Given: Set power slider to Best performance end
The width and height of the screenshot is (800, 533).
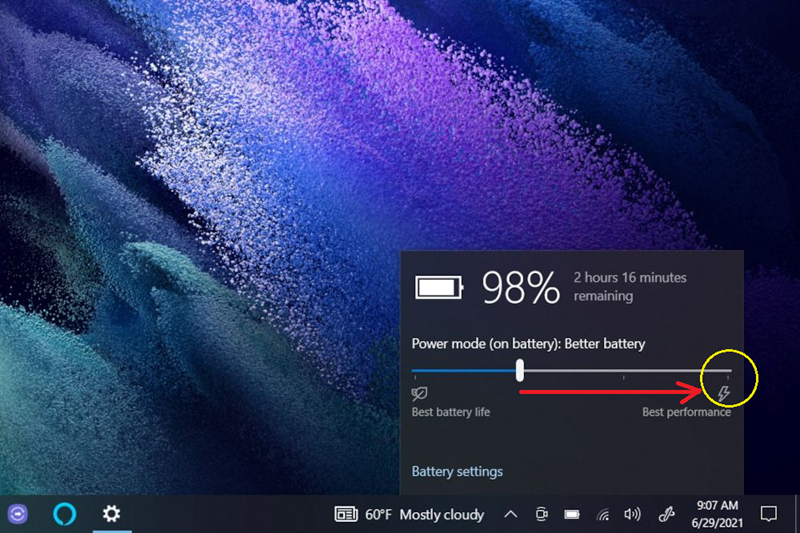Looking at the screenshot, I should click(727, 371).
